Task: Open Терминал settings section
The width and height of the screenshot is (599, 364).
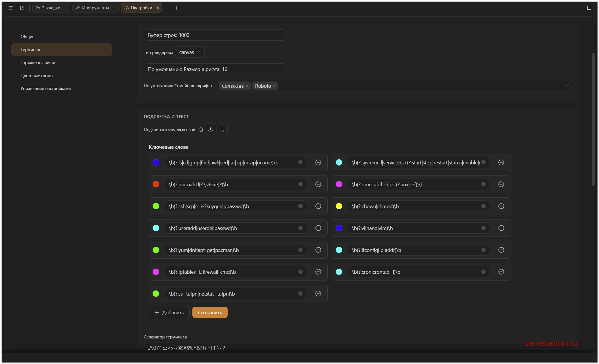Action: (x=62, y=50)
